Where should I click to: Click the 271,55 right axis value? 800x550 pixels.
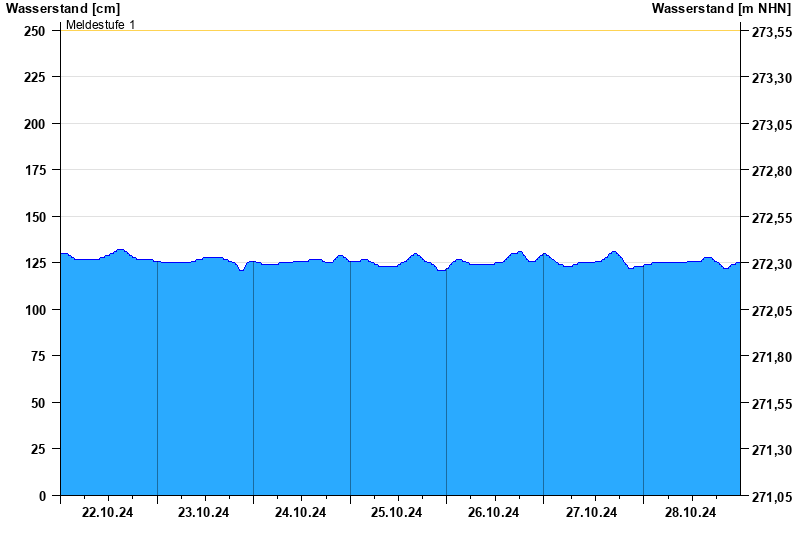click(771, 404)
